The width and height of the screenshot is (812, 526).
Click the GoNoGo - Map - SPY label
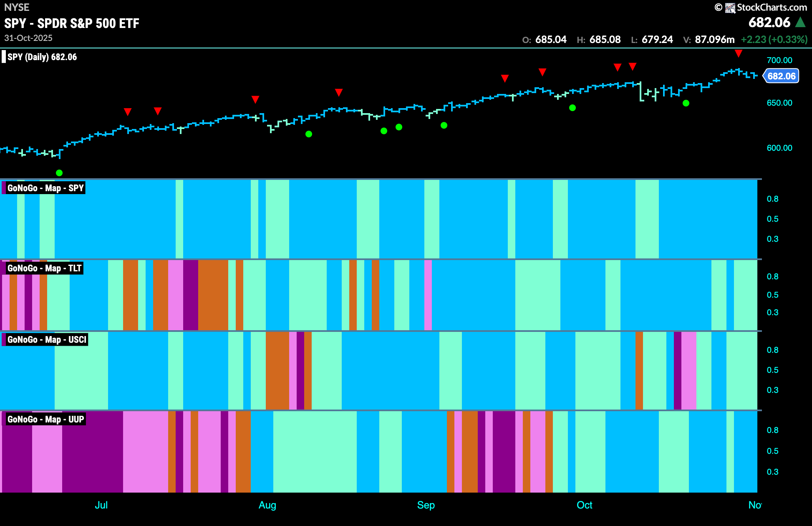[x=45, y=188]
